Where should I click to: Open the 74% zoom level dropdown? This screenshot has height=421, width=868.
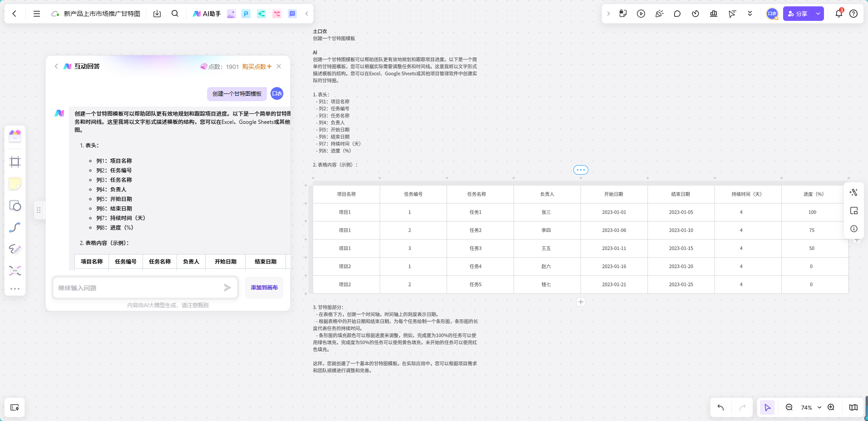tap(811, 407)
